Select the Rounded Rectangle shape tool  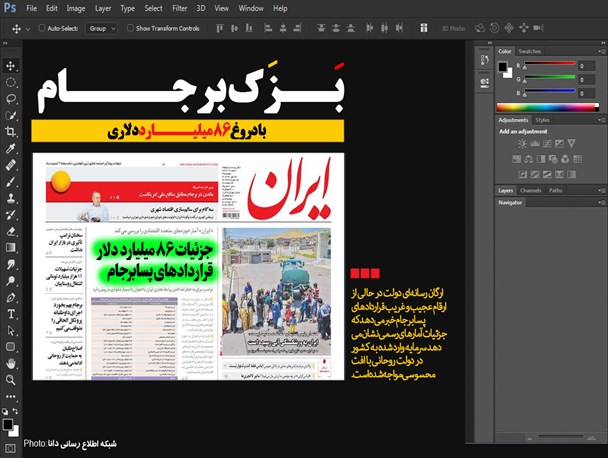pyautogui.click(x=10, y=347)
